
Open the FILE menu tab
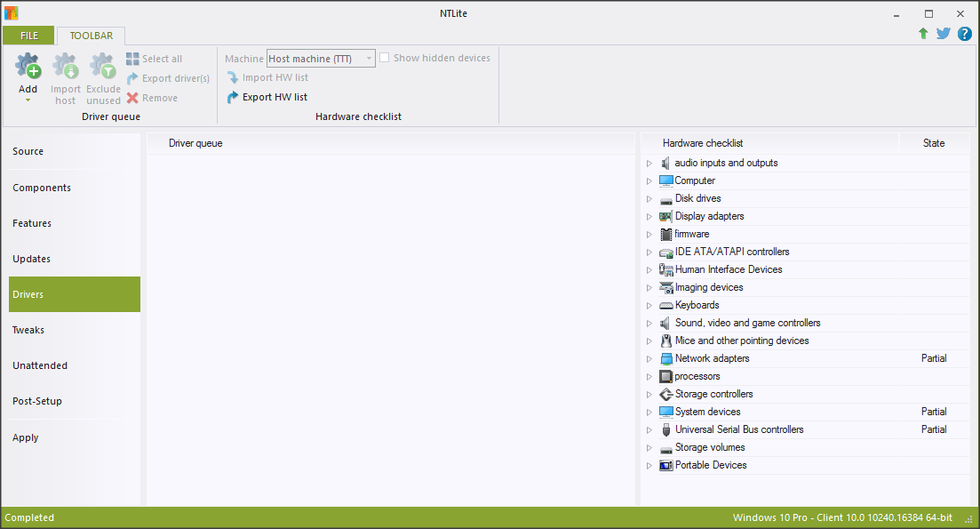coord(28,36)
